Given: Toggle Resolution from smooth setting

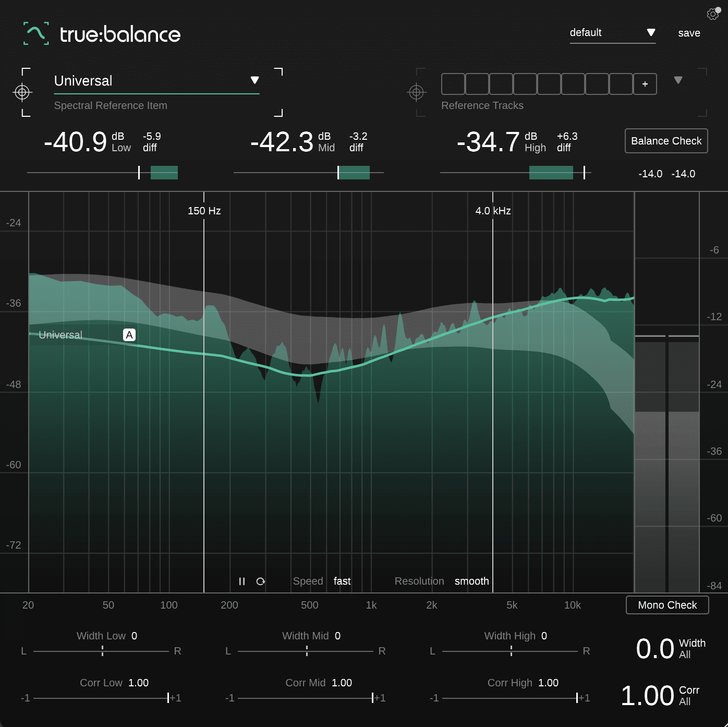Looking at the screenshot, I should pyautogui.click(x=471, y=581).
